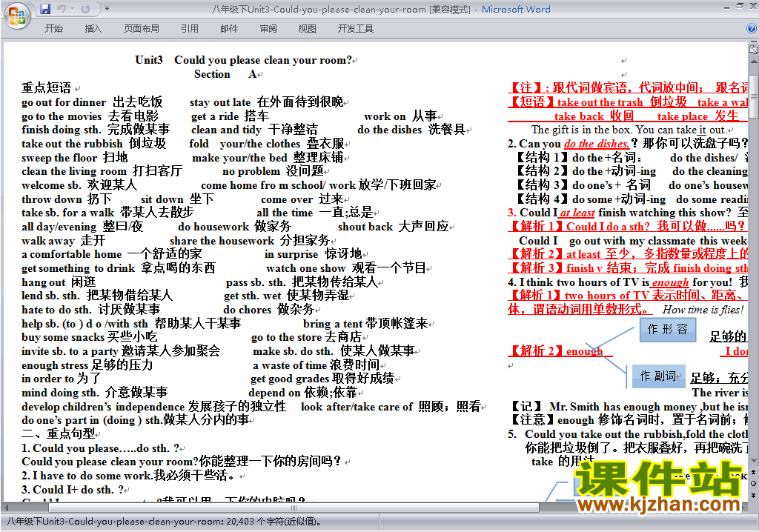Switch to the 引用 tab
Viewport: 759px width, 532px height.
(x=189, y=29)
